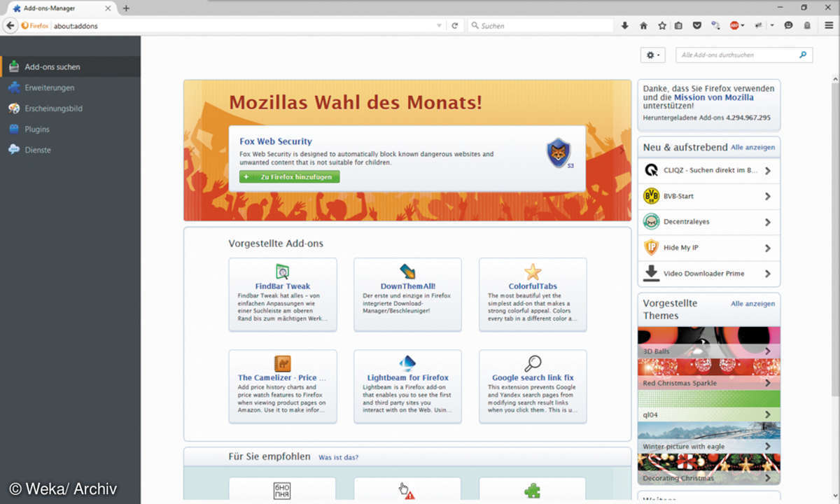Click 'Alle anzeigen' beside Neu & aufstrebend
The image size is (840, 504).
[x=752, y=148]
